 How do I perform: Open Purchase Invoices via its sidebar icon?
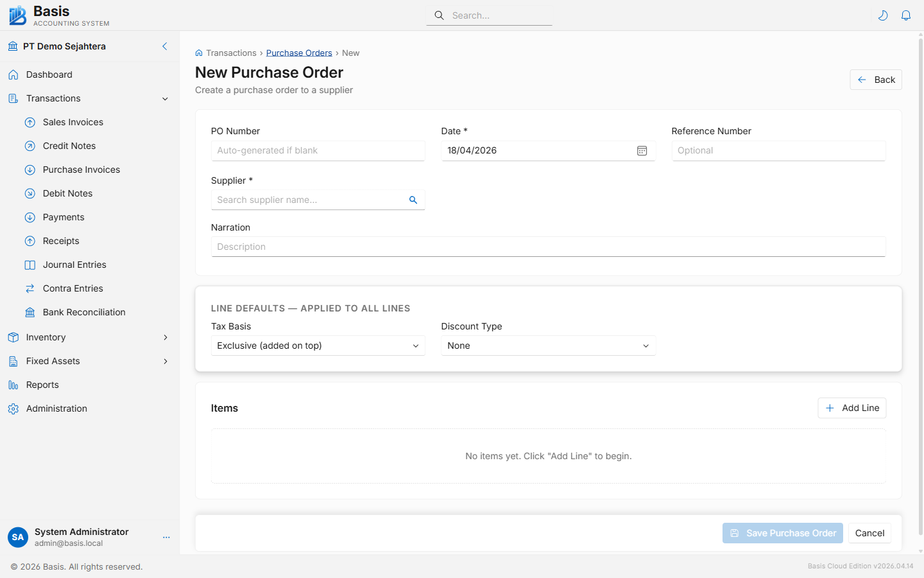tap(30, 170)
